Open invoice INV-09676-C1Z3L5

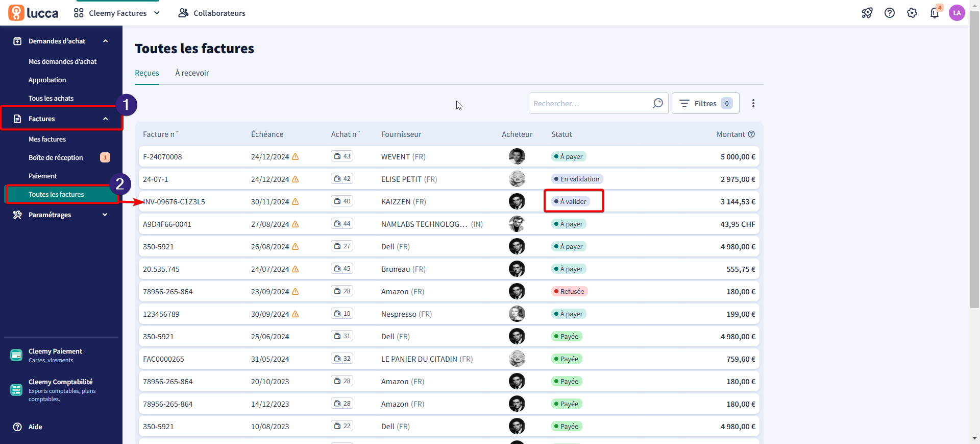pyautogui.click(x=174, y=201)
